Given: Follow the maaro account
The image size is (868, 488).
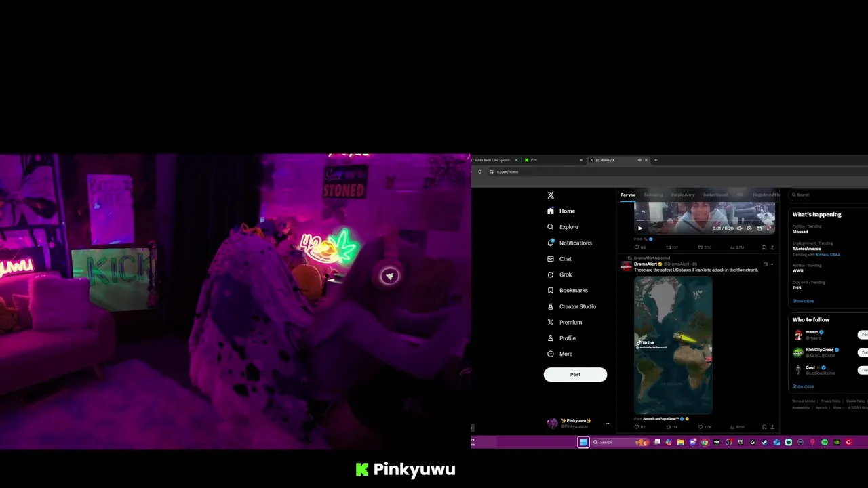Looking at the screenshot, I should click(864, 335).
